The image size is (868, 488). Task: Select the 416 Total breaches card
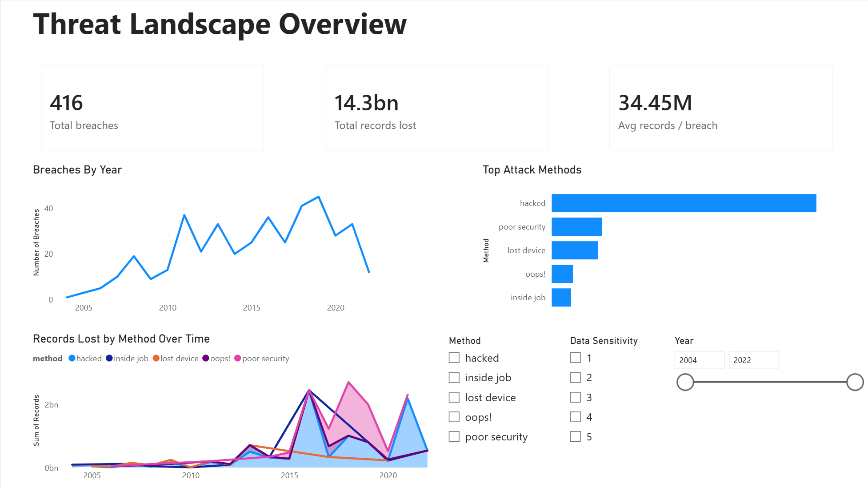point(152,108)
